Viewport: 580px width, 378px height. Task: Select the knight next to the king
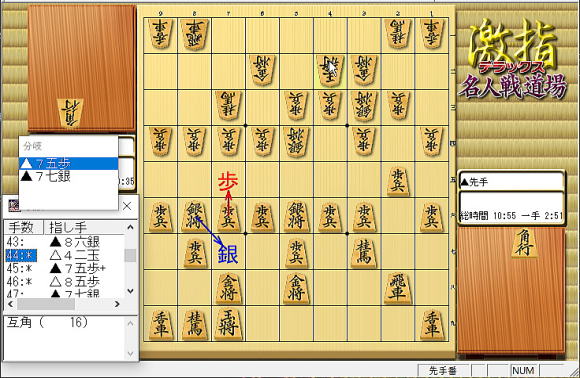click(x=194, y=324)
